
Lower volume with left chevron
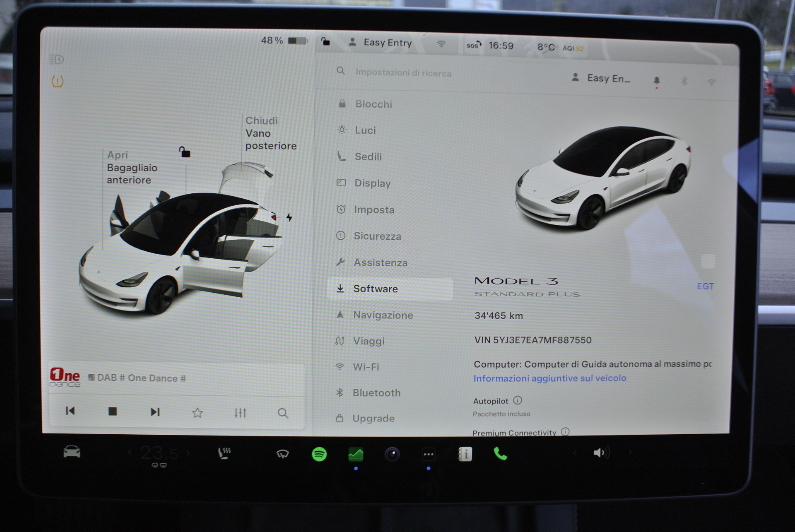[574, 453]
